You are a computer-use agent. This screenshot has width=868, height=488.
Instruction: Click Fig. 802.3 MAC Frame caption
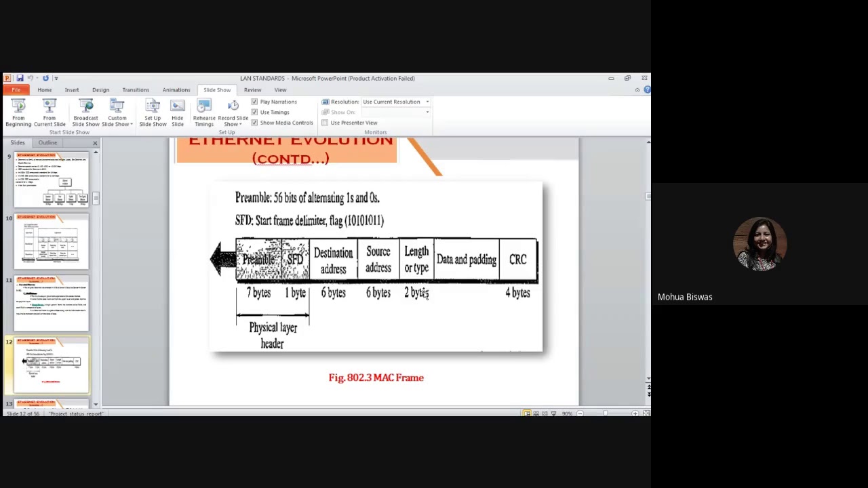(x=376, y=378)
